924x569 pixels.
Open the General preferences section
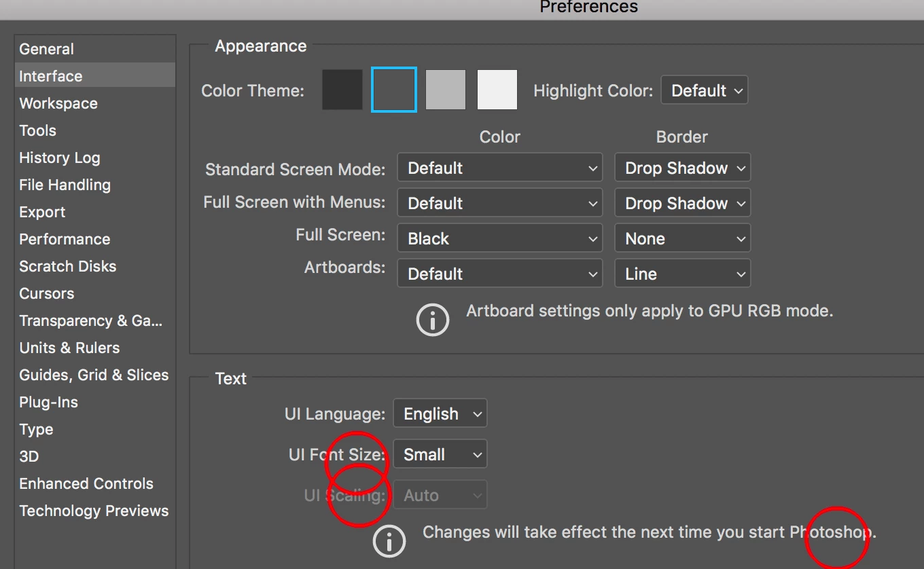click(46, 48)
